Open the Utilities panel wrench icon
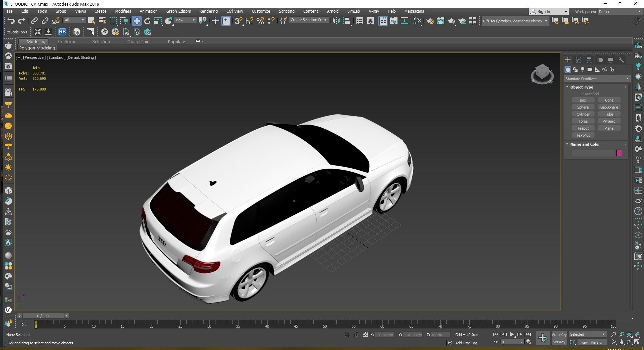644x350 pixels. pyautogui.click(x=621, y=60)
